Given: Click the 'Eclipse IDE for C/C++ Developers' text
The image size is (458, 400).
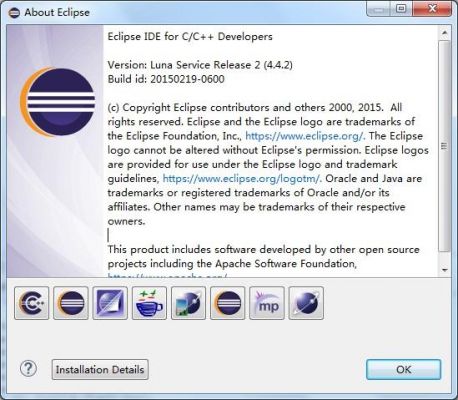Looking at the screenshot, I should (190, 37).
